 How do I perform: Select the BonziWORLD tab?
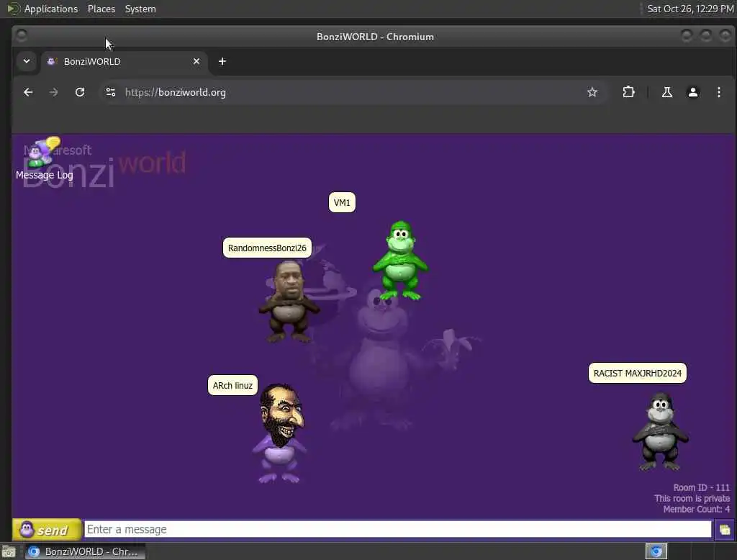coord(124,62)
